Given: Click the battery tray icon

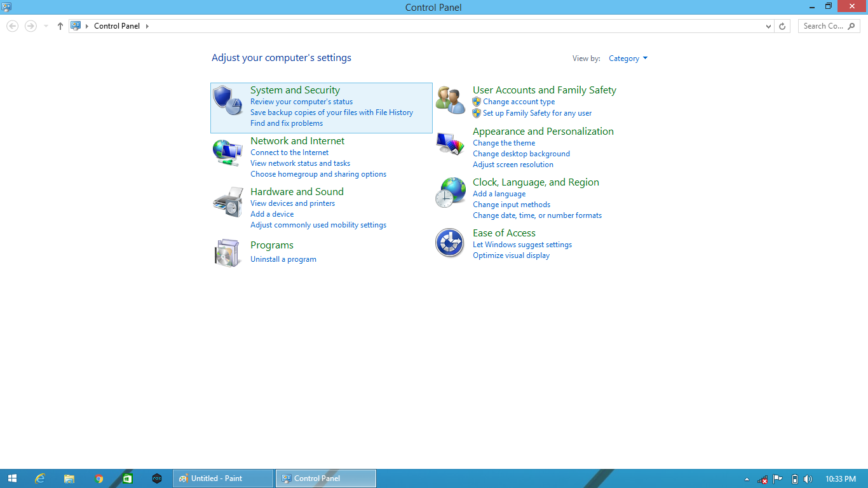Looking at the screenshot, I should coord(794,479).
